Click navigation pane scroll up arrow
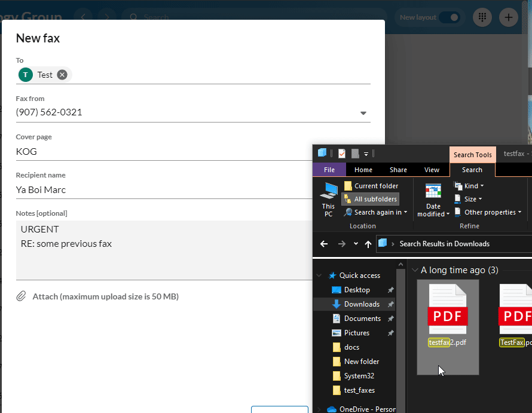Image resolution: width=532 pixels, height=413 pixels. click(400, 264)
